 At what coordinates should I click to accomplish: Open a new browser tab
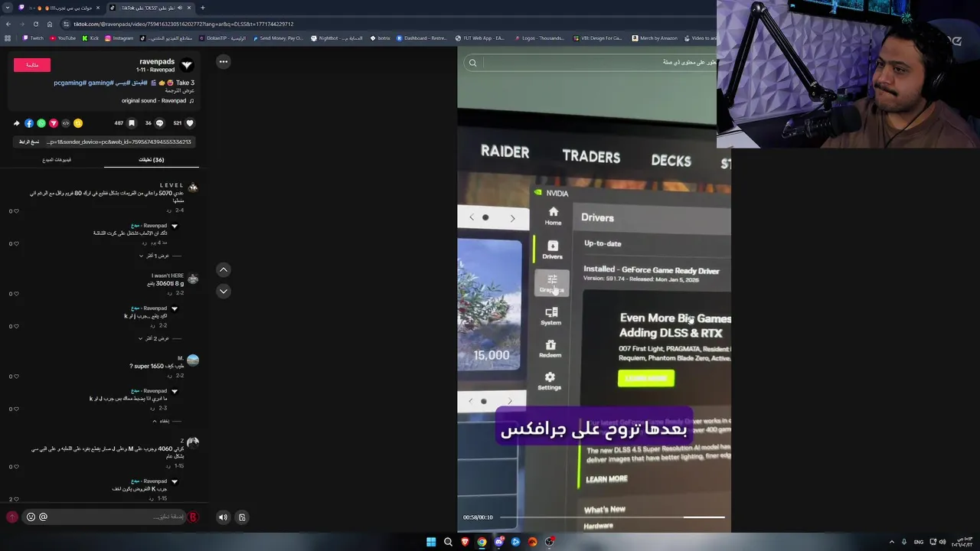202,8
